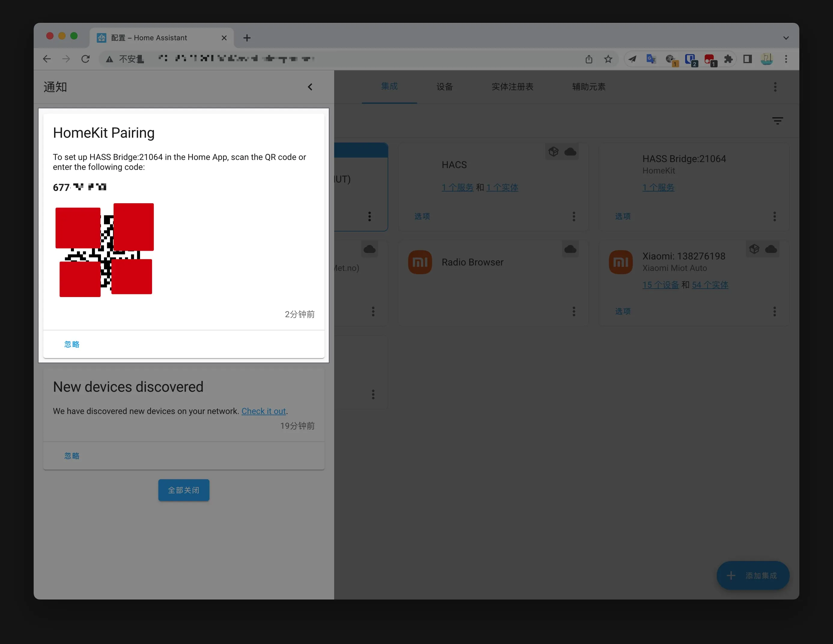Open Google Translate extension icon
The image size is (833, 644).
(x=651, y=59)
